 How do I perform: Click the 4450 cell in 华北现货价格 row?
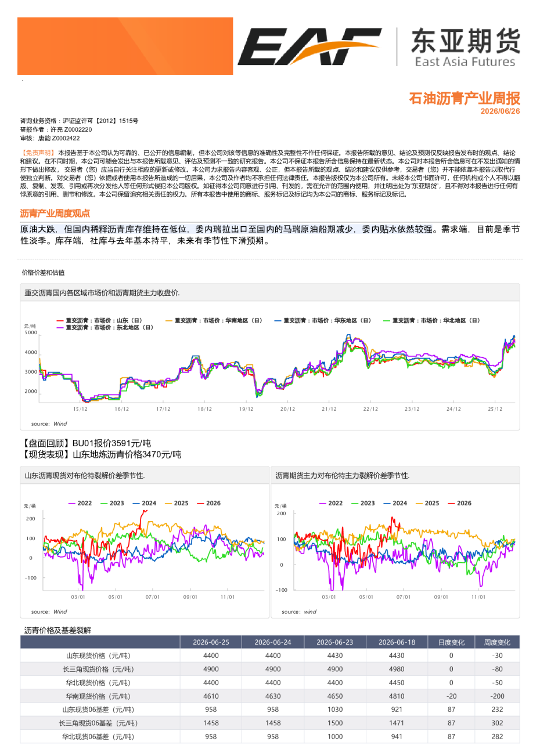coord(397,683)
